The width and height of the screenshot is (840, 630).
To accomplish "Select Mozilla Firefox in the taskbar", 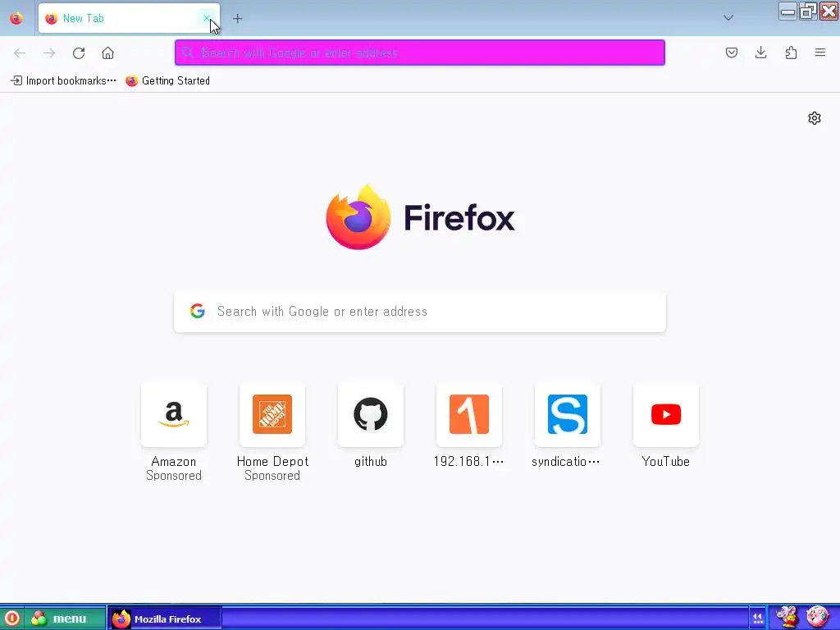I will coord(164,619).
